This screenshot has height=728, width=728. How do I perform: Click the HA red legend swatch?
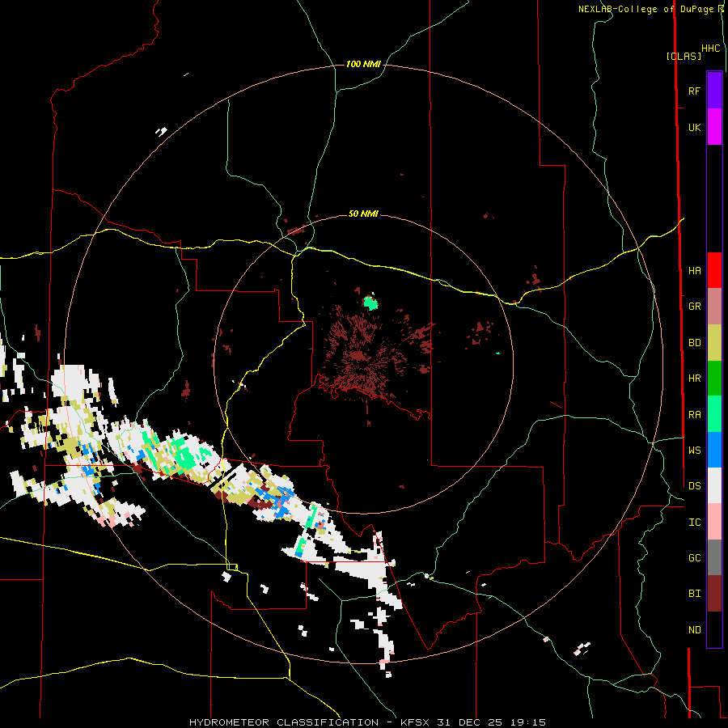coord(714,270)
